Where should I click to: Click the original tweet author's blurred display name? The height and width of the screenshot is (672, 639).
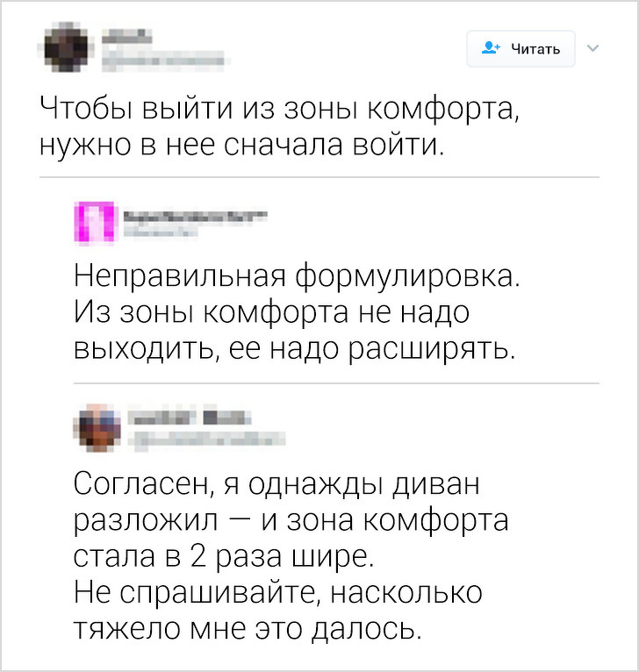128,38
